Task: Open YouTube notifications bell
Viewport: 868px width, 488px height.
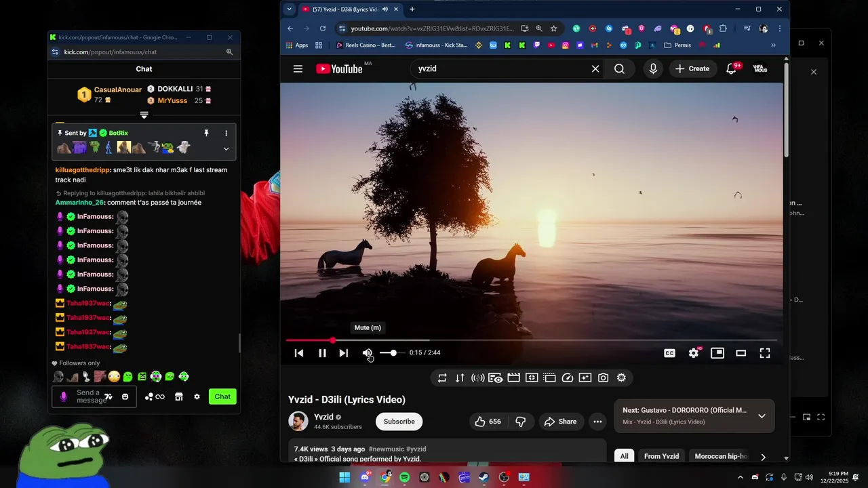Action: pos(731,68)
